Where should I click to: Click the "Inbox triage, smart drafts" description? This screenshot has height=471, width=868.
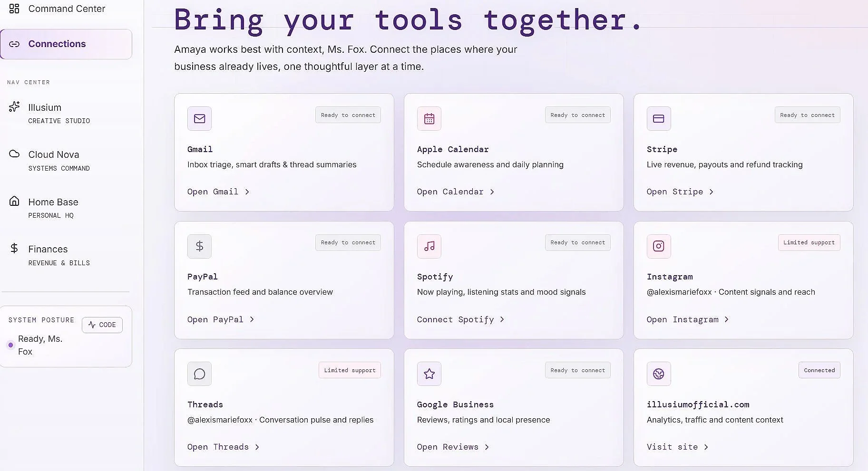tap(272, 164)
